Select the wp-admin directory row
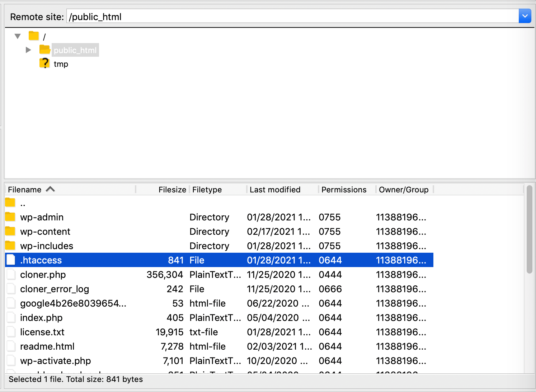Screen dimensions: 536x392 click(x=219, y=217)
